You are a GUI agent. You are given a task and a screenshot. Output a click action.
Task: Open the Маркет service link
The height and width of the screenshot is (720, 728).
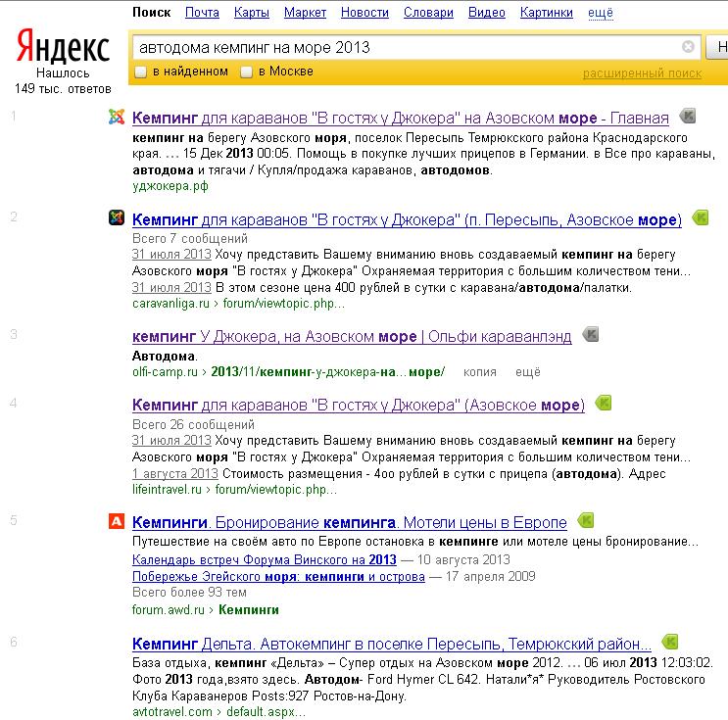point(305,13)
